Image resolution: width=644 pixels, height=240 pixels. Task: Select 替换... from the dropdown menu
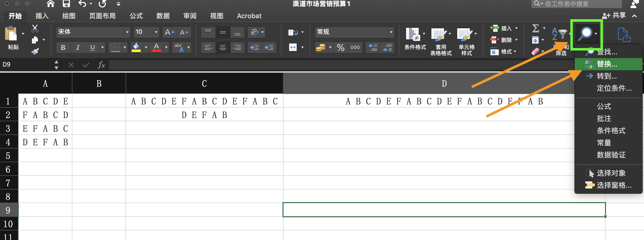click(x=607, y=64)
